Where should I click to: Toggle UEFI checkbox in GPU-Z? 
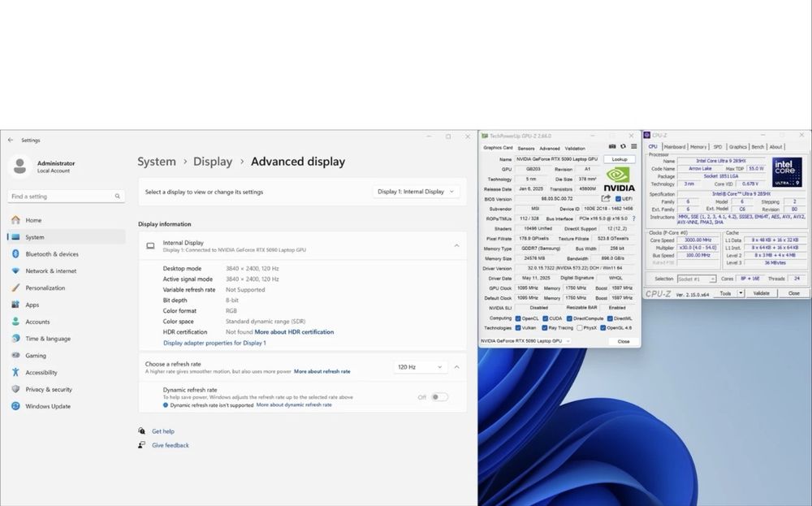(x=618, y=199)
